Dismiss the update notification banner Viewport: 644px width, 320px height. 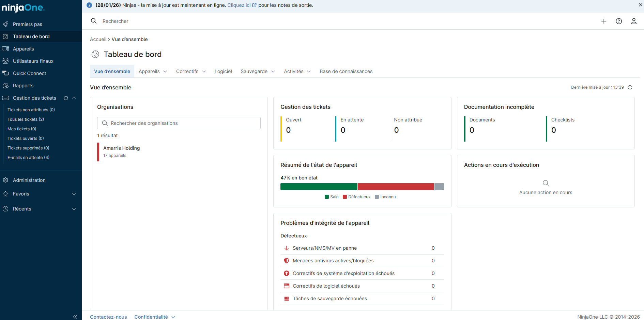point(640,5)
